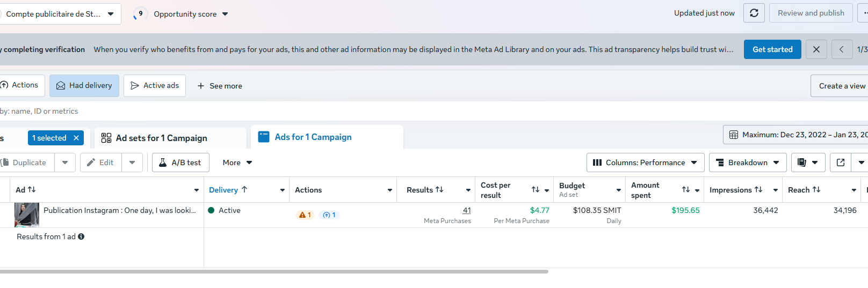Open the reports icon dropdown
The image size is (868, 288).
807,163
